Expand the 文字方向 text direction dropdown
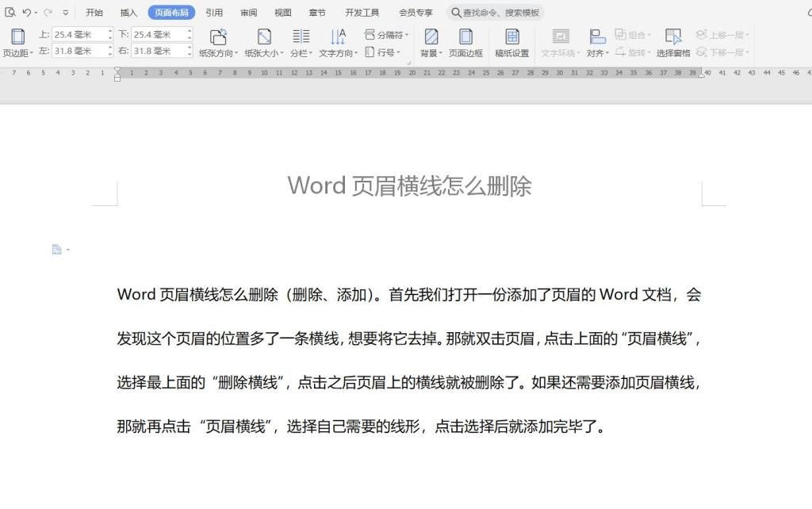812x509 pixels. 338,53
